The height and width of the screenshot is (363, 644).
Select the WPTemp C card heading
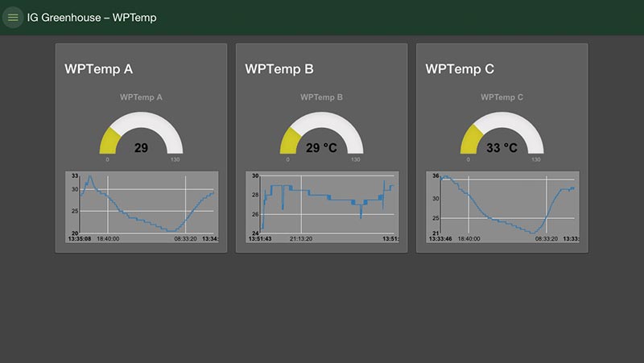[460, 69]
